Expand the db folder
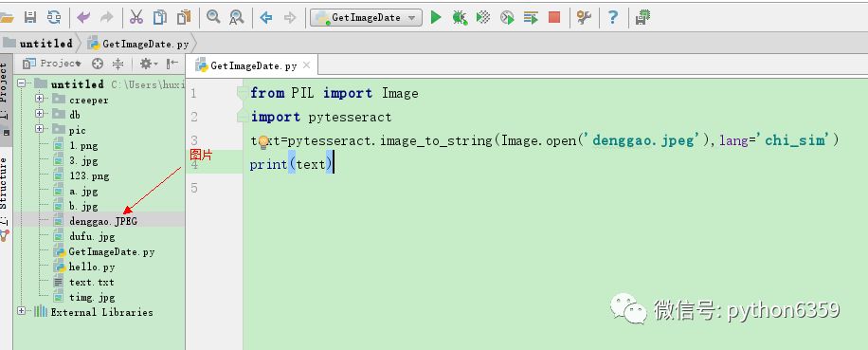Screen dimensions: 868x350 pos(39,114)
